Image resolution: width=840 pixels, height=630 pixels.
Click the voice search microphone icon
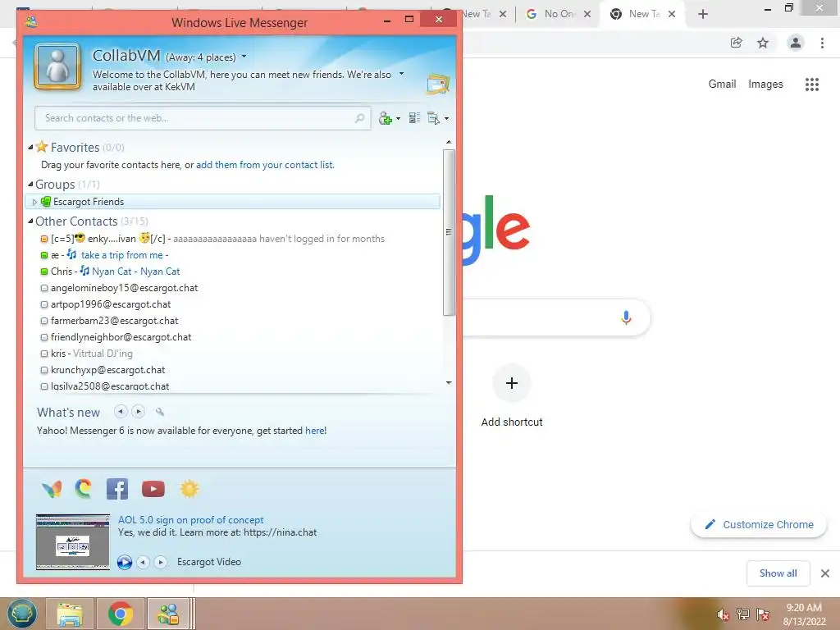pyautogui.click(x=626, y=317)
